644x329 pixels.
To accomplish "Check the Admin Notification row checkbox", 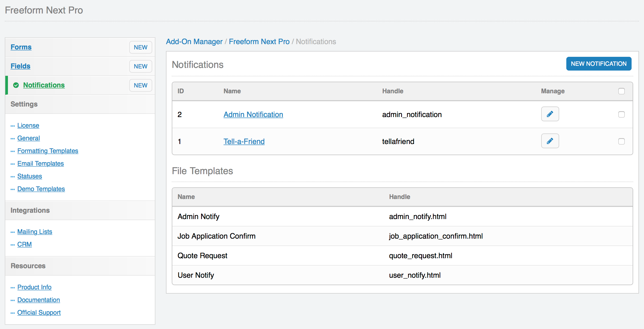I will coord(621,114).
